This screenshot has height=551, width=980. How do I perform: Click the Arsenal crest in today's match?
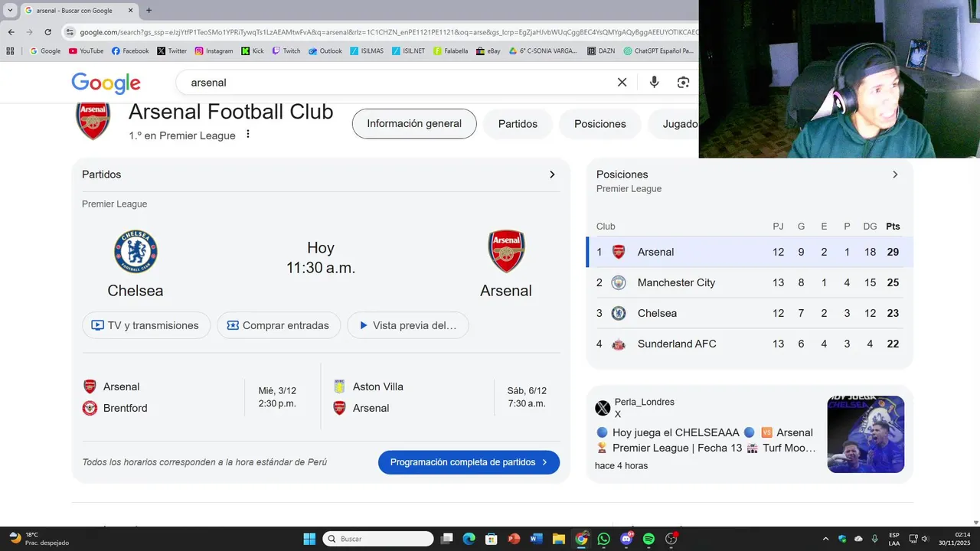tap(506, 252)
